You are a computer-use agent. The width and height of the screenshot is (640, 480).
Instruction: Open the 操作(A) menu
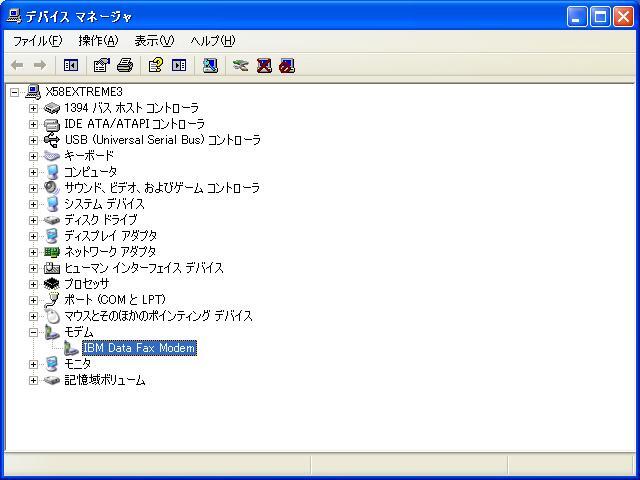(98, 41)
